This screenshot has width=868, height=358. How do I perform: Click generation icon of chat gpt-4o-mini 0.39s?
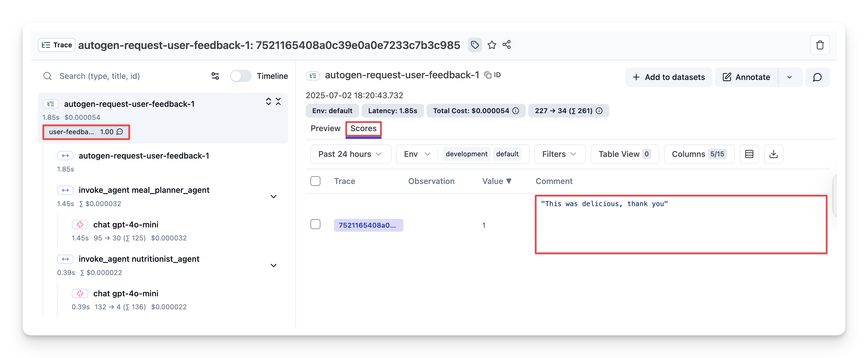tap(80, 294)
